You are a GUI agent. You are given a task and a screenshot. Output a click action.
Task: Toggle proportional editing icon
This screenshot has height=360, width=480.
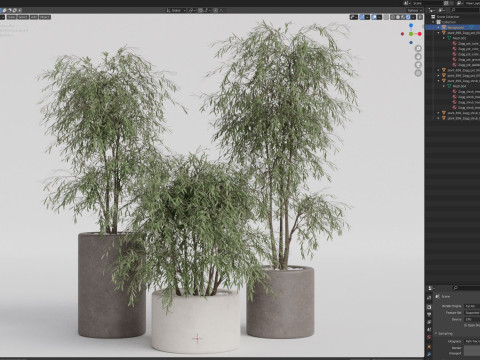(x=215, y=10)
